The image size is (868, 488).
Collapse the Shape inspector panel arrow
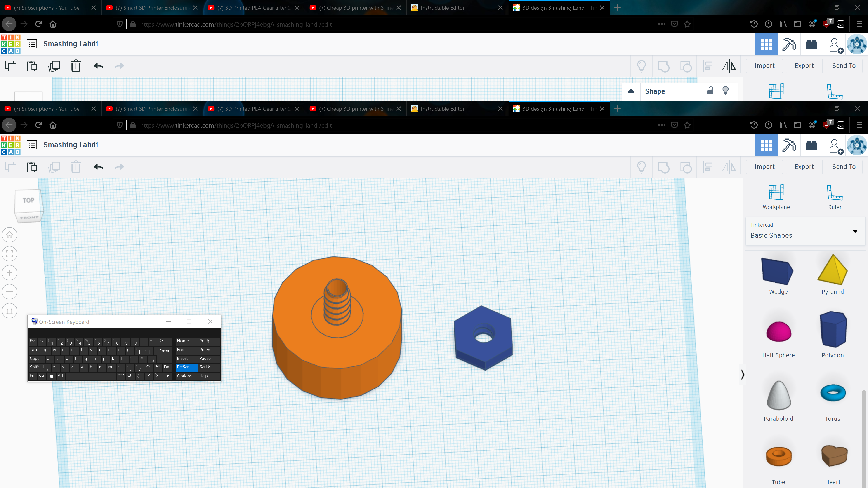(631, 91)
